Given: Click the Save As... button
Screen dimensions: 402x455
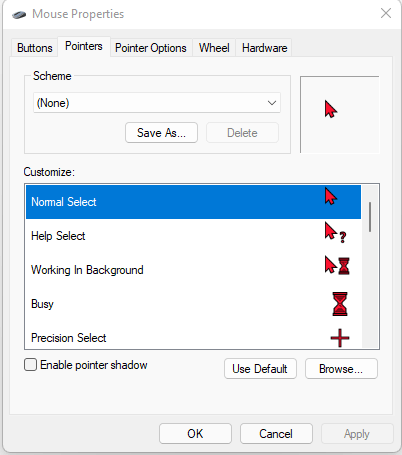Looking at the screenshot, I should (161, 133).
